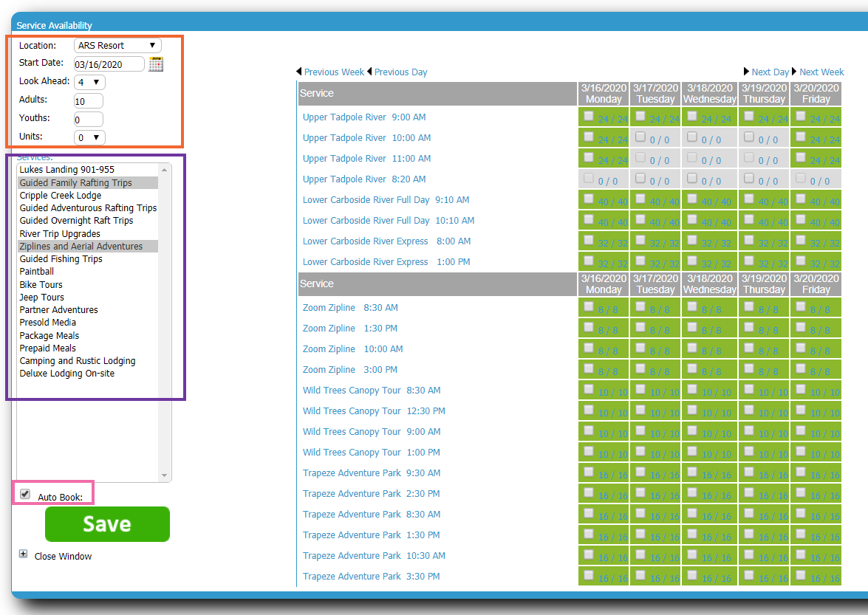Select Jeep Tours in services list
Image resolution: width=868 pixels, height=615 pixels.
[41, 297]
